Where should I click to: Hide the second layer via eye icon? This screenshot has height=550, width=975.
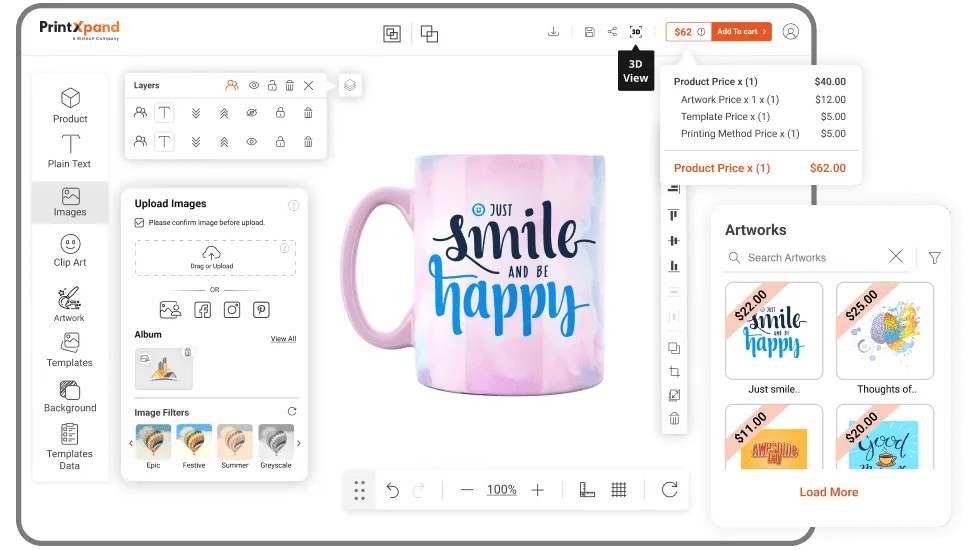[251, 142]
